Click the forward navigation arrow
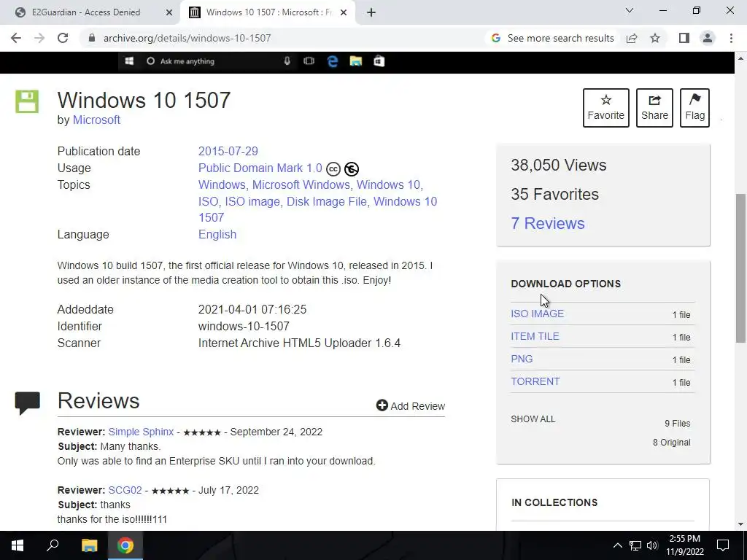The image size is (747, 560). pos(39,38)
